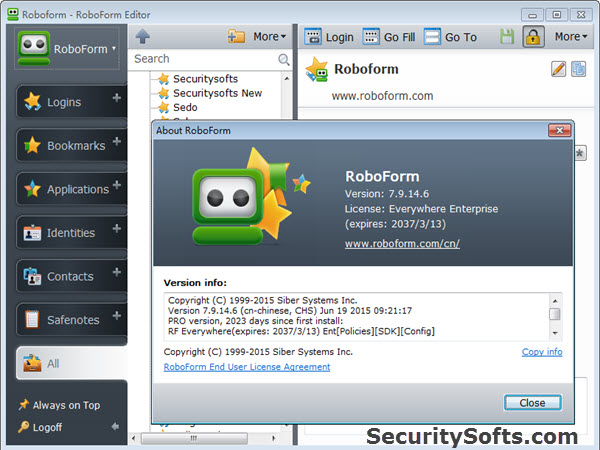Screen dimensions: 600x450
Task: Select the Contacts category
Action: point(70,276)
